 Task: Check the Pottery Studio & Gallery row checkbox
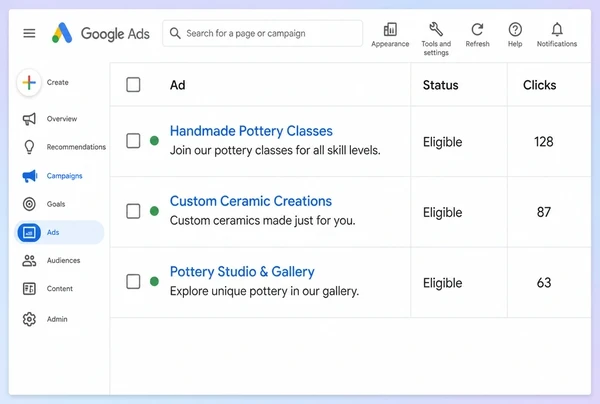133,282
